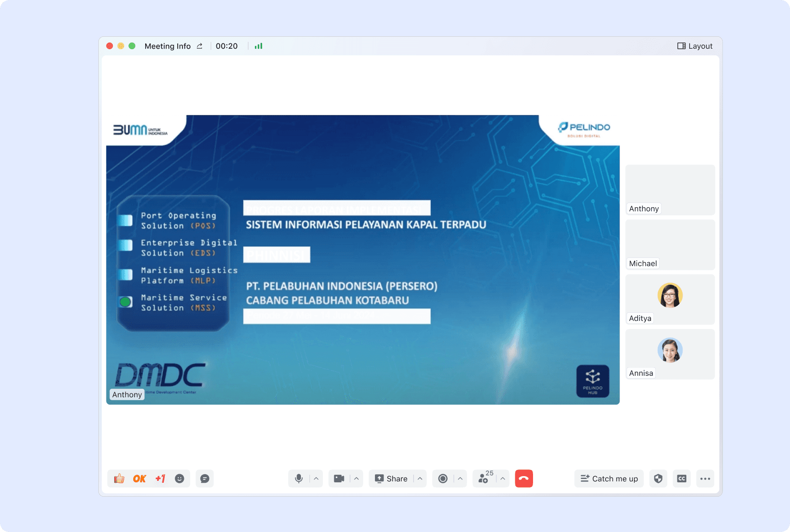Click the share meeting link icon
Image resolution: width=790 pixels, height=532 pixels.
(200, 46)
